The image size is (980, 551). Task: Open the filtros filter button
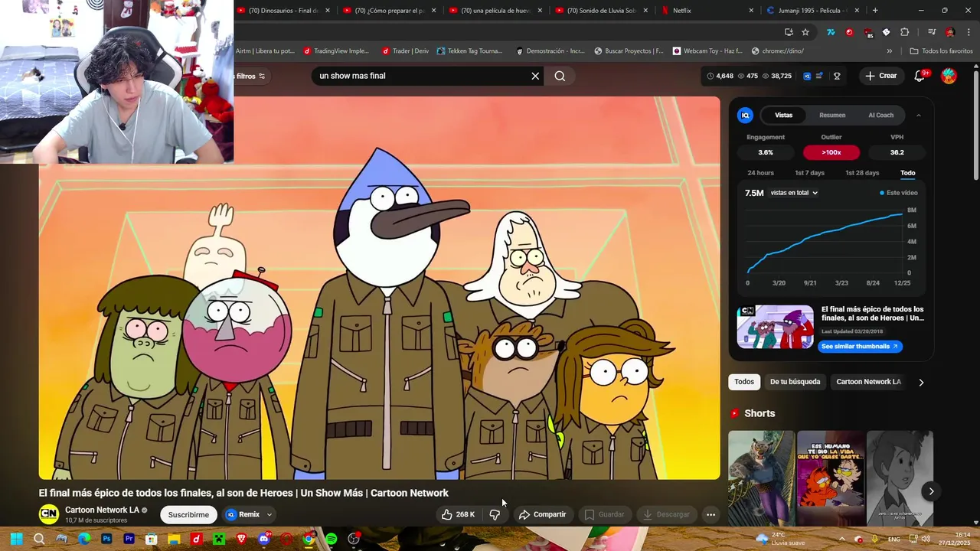coord(250,76)
